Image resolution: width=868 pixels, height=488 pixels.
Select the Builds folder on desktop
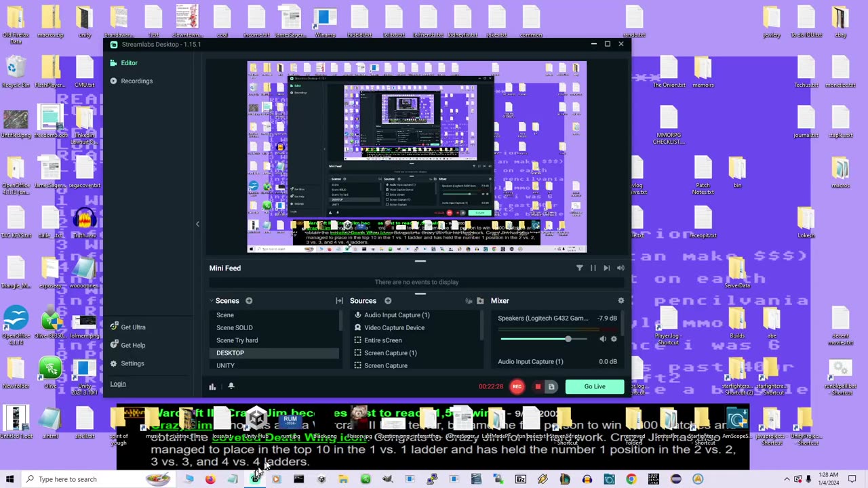[x=737, y=323]
